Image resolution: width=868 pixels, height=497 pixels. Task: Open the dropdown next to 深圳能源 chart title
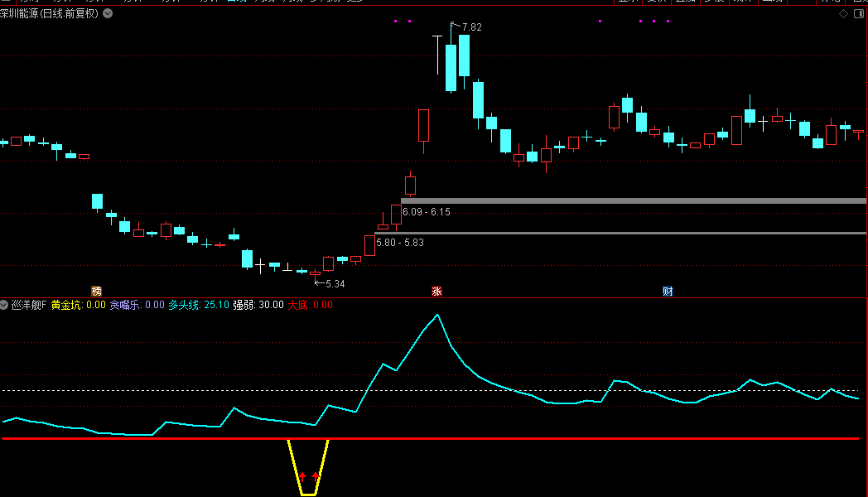108,13
